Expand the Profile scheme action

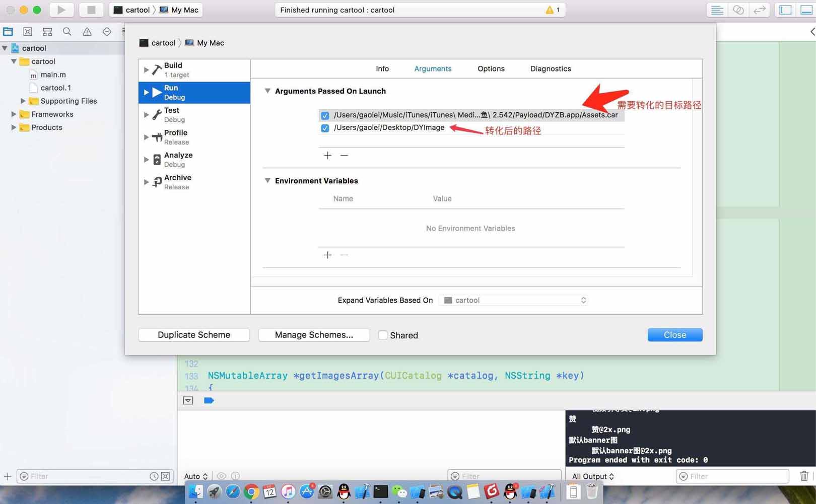(x=146, y=137)
